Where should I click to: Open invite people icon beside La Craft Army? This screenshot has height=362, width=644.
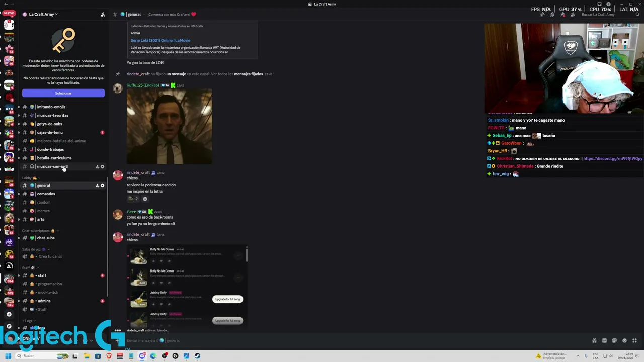pos(103,15)
